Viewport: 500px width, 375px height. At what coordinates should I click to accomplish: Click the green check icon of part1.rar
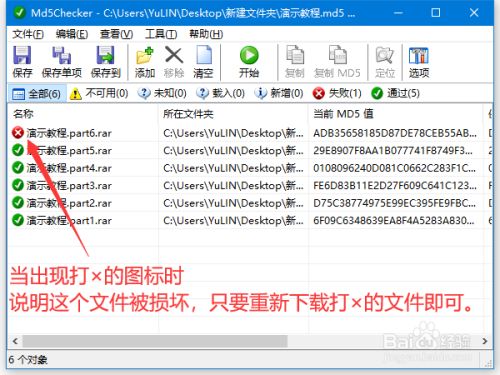click(18, 220)
